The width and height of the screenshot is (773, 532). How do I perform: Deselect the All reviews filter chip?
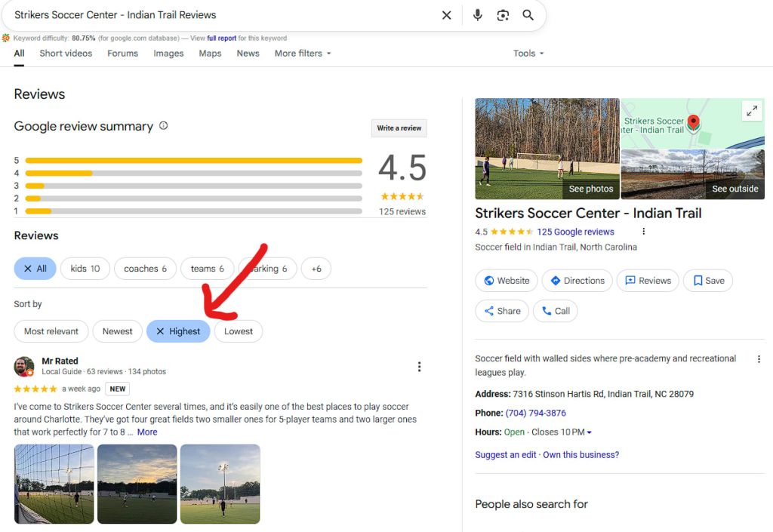click(x=35, y=269)
